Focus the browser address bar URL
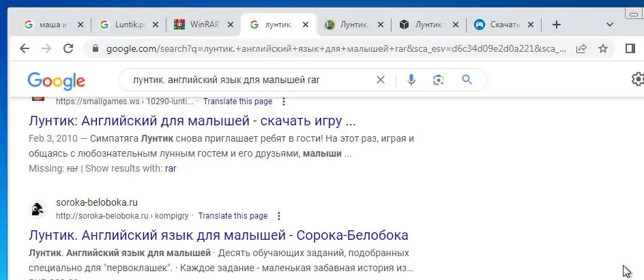This screenshot has width=644, height=280. point(337,49)
